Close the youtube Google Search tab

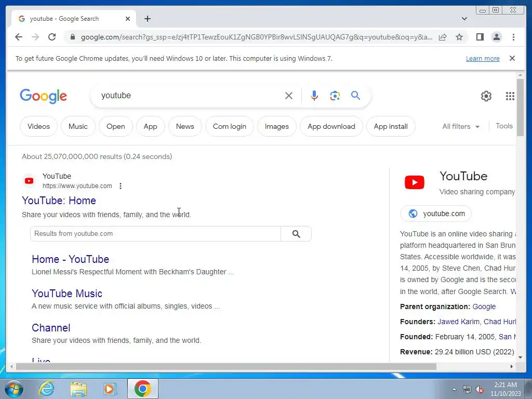coord(128,19)
